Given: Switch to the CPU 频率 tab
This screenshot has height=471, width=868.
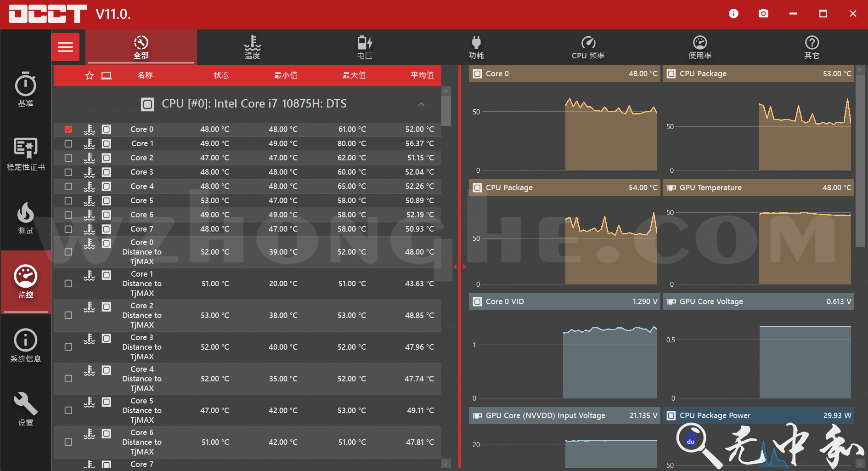Looking at the screenshot, I should pyautogui.click(x=588, y=47).
